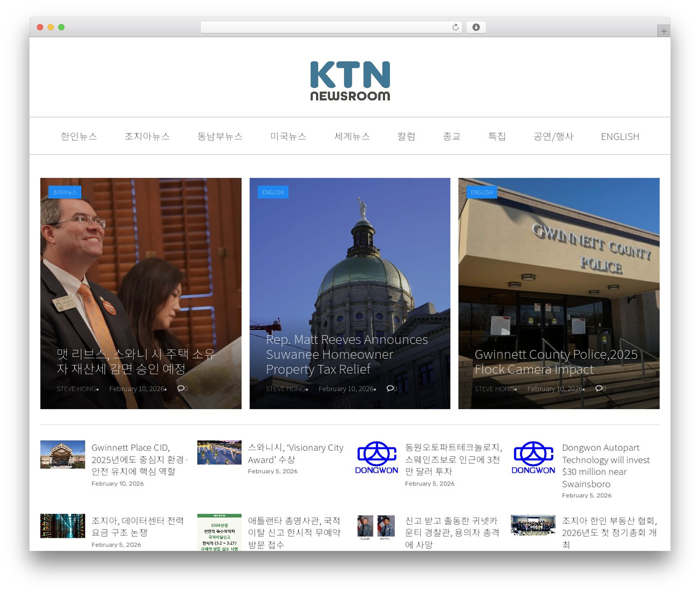Open comments icon on 맷 리브스 article
Screen dimensions: 700x593
(x=182, y=388)
